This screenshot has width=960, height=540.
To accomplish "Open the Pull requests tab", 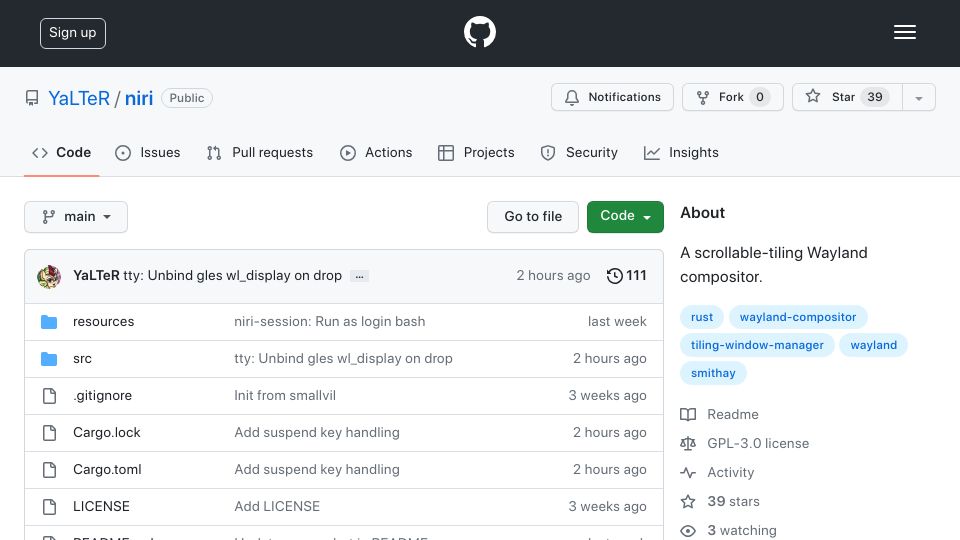I will 260,152.
